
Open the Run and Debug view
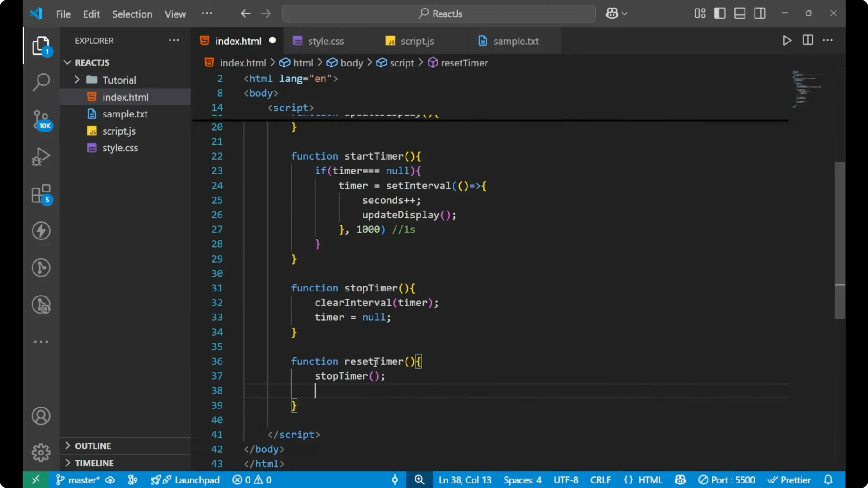coord(41,156)
